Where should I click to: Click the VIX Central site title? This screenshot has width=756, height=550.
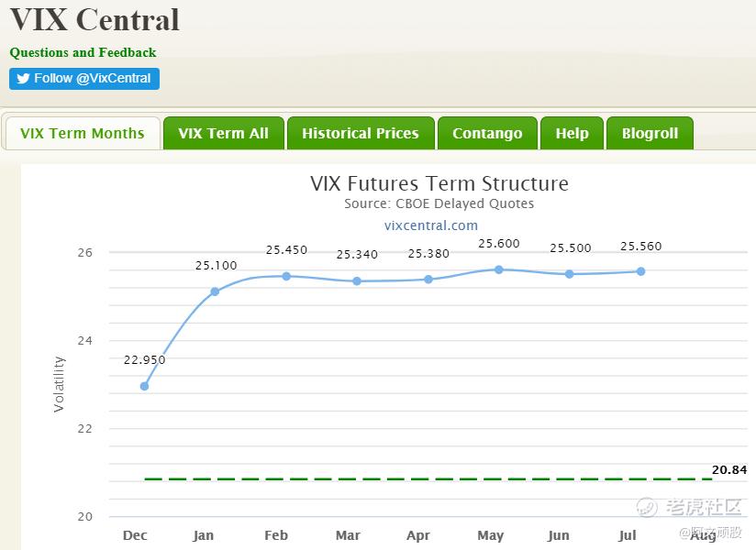pyautogui.click(x=94, y=19)
